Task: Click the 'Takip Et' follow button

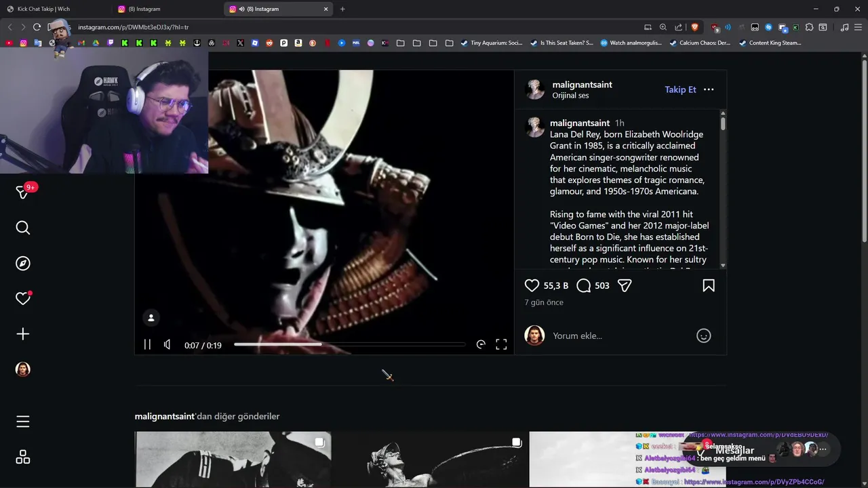Action: (680, 89)
